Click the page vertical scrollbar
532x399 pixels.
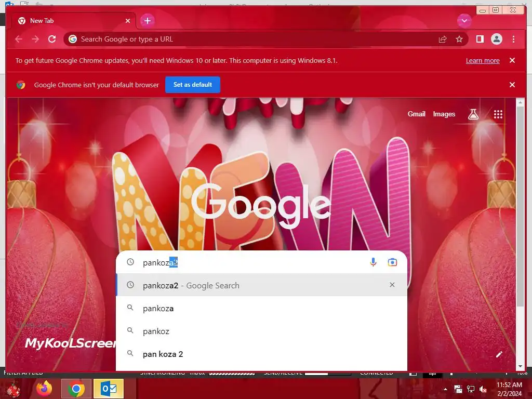pyautogui.click(x=520, y=206)
